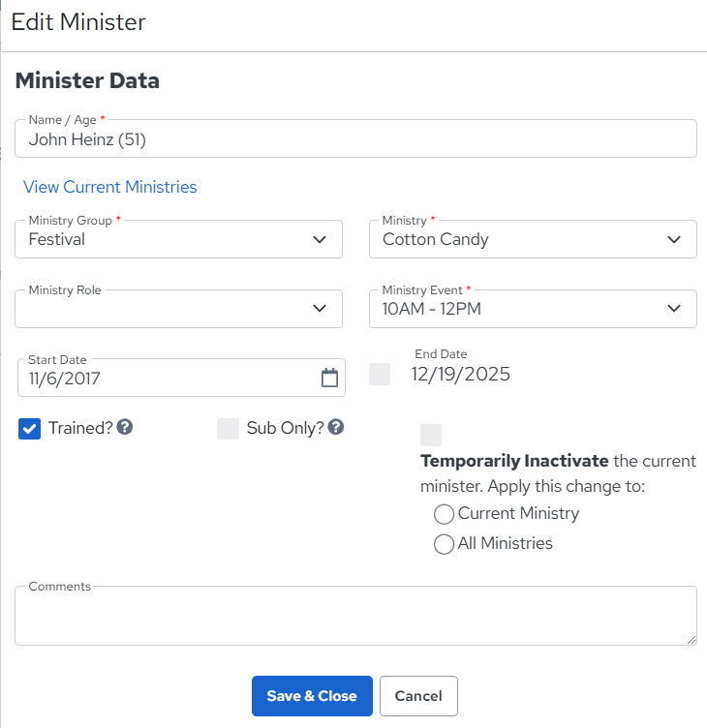Open the Ministry dropdown showing Cotton Candy
Screen dimensions: 707x728
[533, 239]
